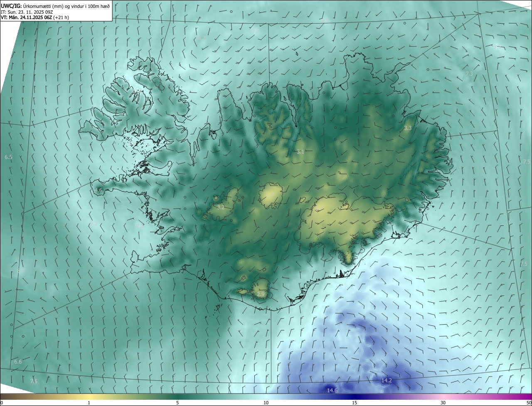Click the '15' tick on the color scale
This screenshot has height=406, width=532.
click(355, 403)
